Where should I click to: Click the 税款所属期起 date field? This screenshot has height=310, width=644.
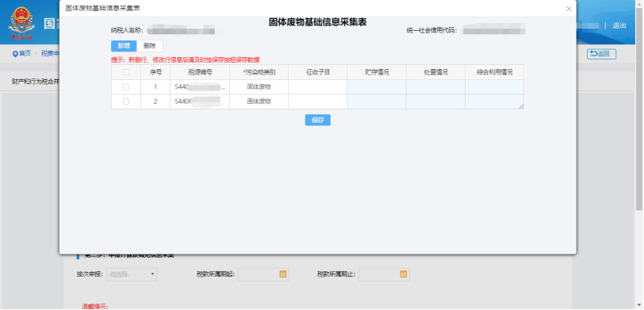tap(263, 274)
